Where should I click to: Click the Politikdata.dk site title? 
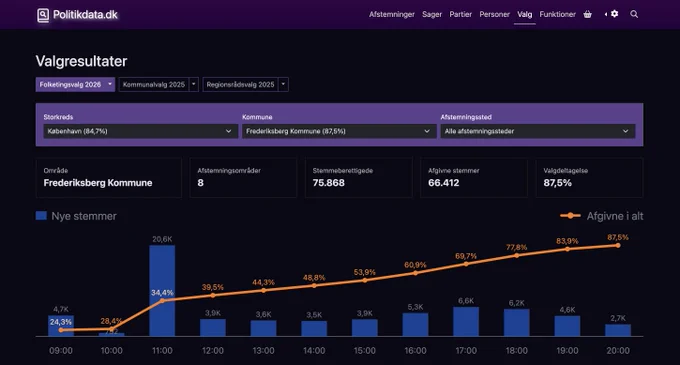tap(85, 15)
